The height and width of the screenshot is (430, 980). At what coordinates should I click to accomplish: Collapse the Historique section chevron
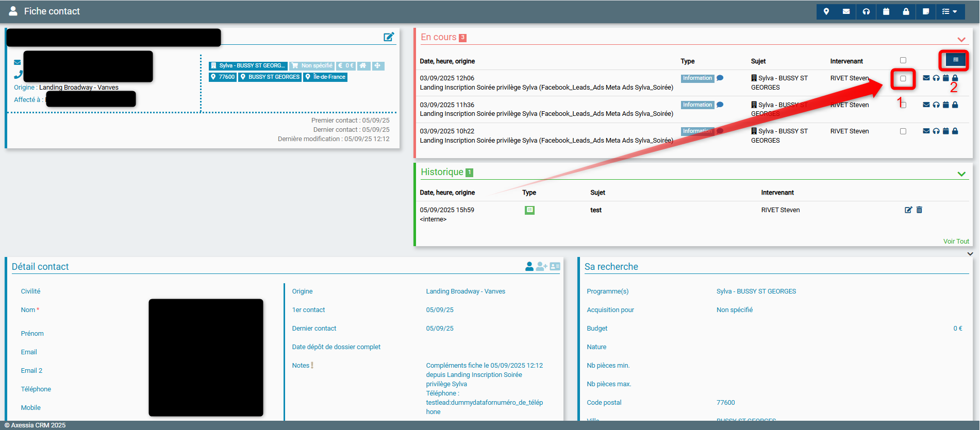(x=961, y=174)
